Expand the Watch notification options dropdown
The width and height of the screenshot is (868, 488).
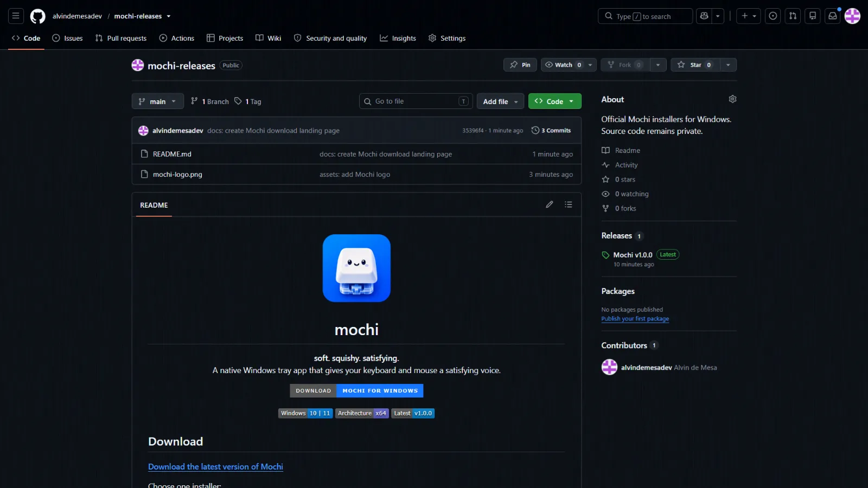pos(590,65)
